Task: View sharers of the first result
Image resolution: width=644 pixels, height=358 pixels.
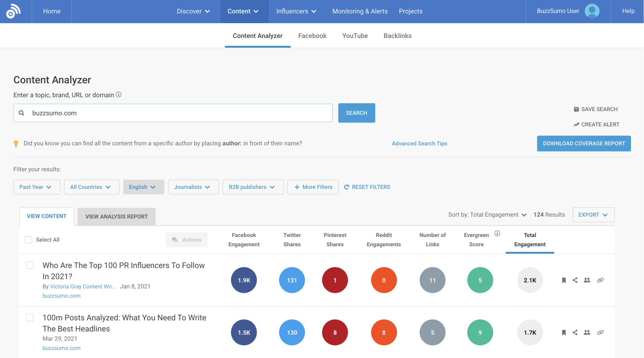Action: click(587, 280)
